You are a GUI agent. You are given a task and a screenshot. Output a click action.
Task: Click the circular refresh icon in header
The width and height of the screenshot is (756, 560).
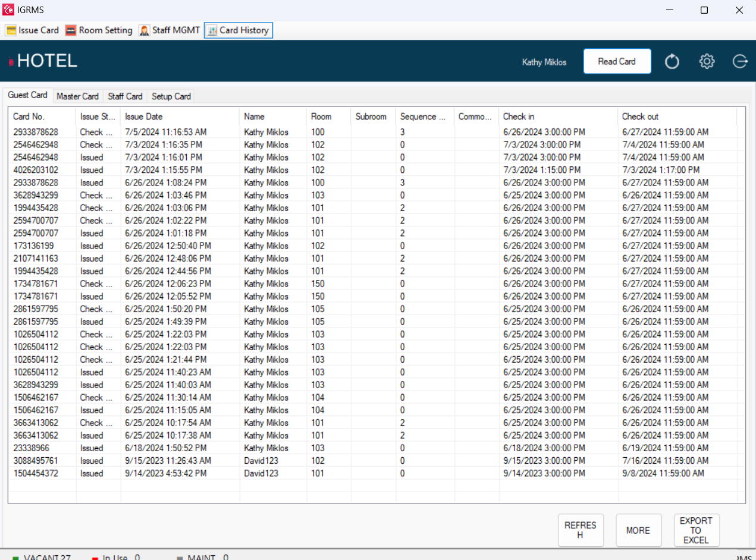[672, 61]
